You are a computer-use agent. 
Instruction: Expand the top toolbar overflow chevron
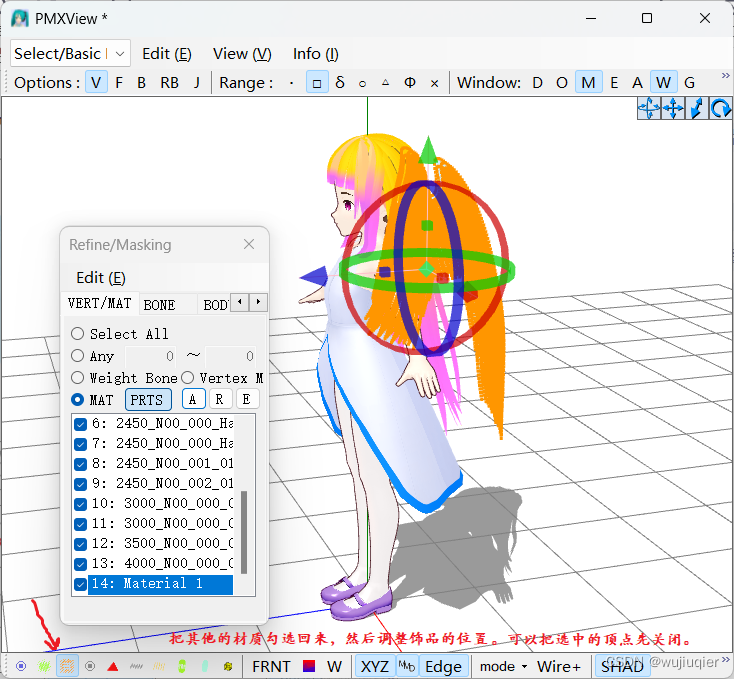pyautogui.click(x=726, y=75)
